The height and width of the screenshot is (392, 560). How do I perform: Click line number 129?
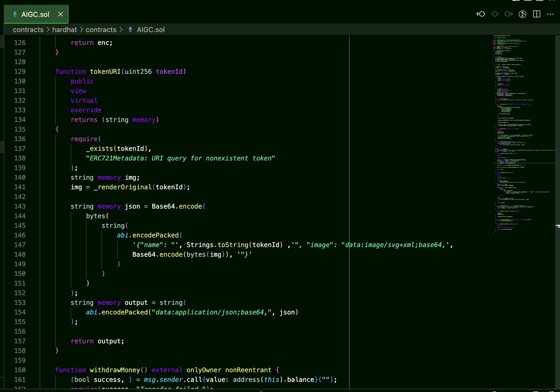(20, 72)
